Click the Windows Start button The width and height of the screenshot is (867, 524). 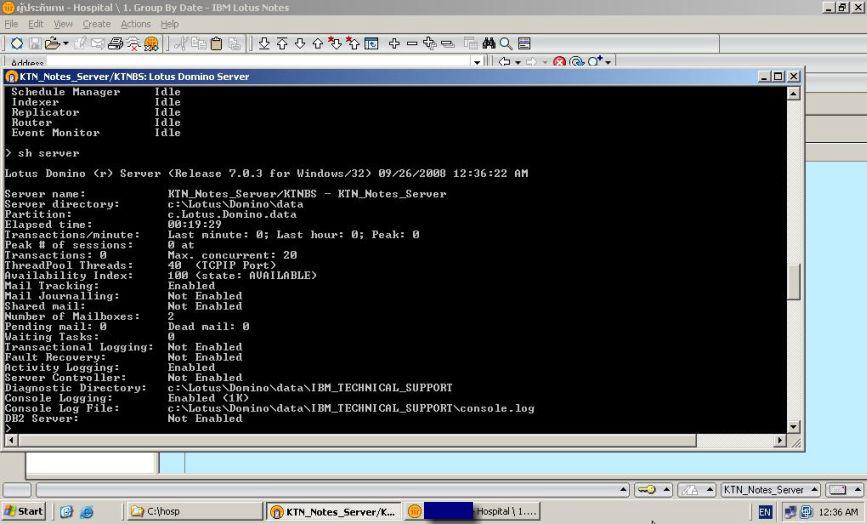(x=23, y=511)
